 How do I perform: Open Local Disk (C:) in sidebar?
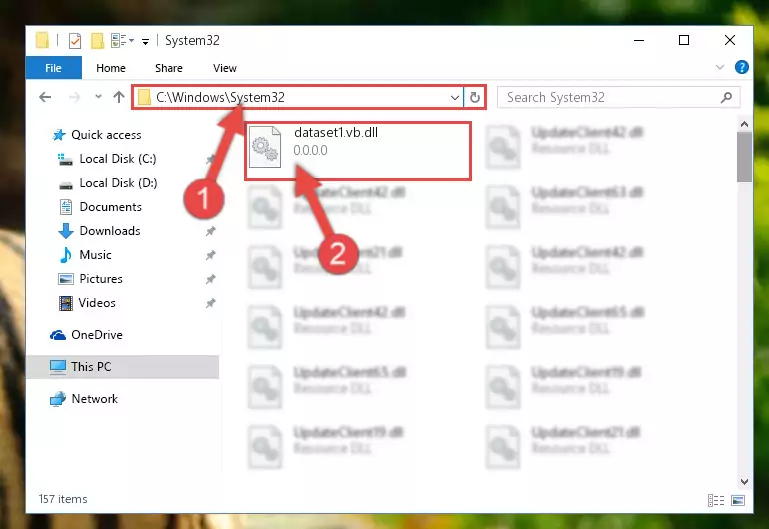pos(118,159)
